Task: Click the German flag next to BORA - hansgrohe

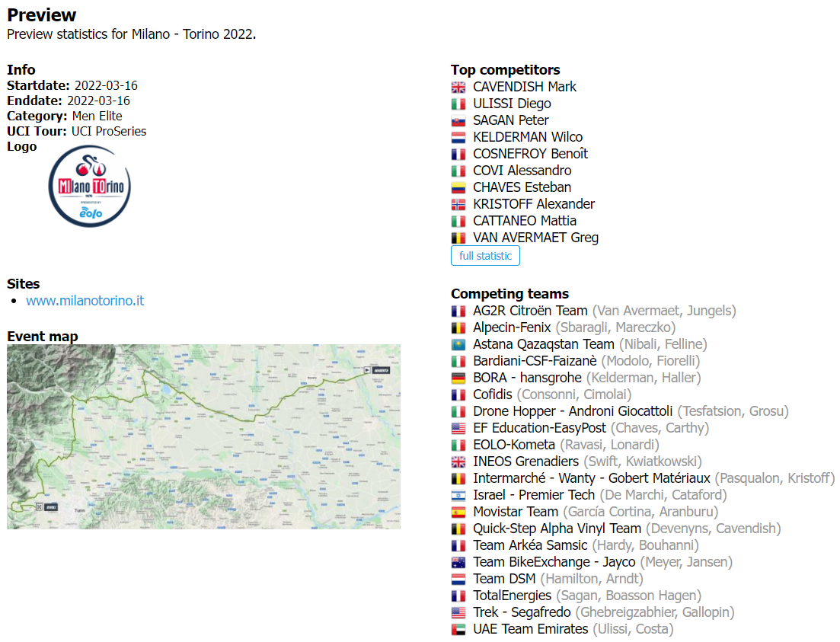Action: [x=458, y=378]
